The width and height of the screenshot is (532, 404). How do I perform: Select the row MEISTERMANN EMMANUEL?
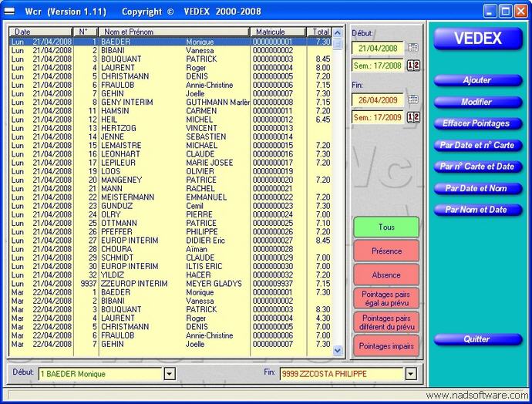(170, 197)
